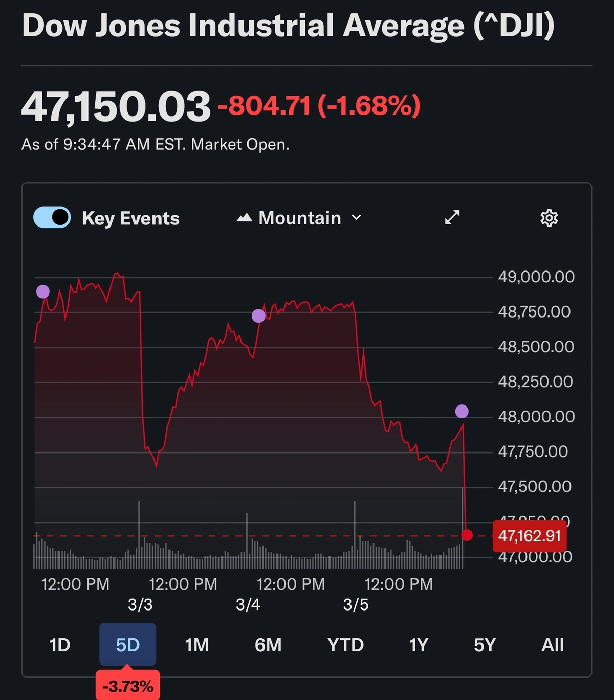Click the middle purple key event dot
Image resolution: width=614 pixels, height=700 pixels.
[x=259, y=316]
